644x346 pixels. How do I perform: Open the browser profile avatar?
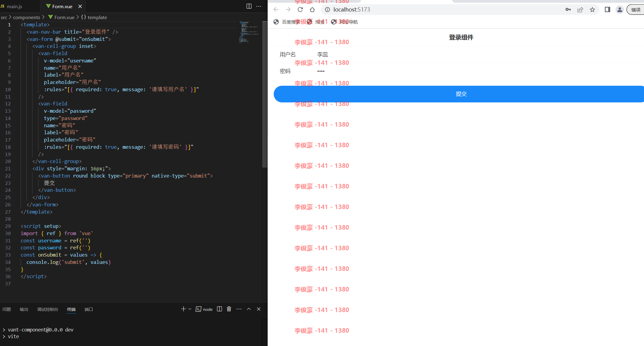tap(620, 10)
